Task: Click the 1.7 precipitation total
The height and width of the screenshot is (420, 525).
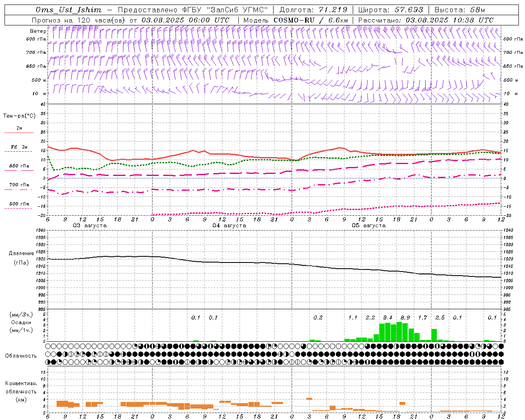Action: tap(422, 318)
